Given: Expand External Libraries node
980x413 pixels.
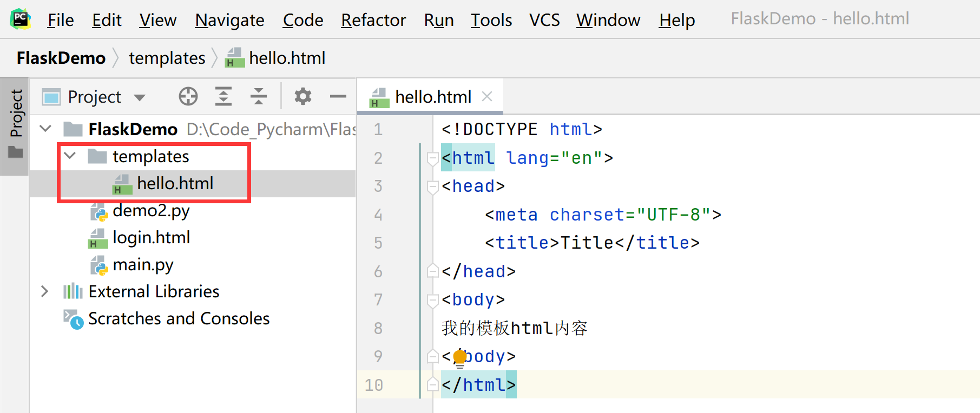Looking at the screenshot, I should (x=45, y=291).
